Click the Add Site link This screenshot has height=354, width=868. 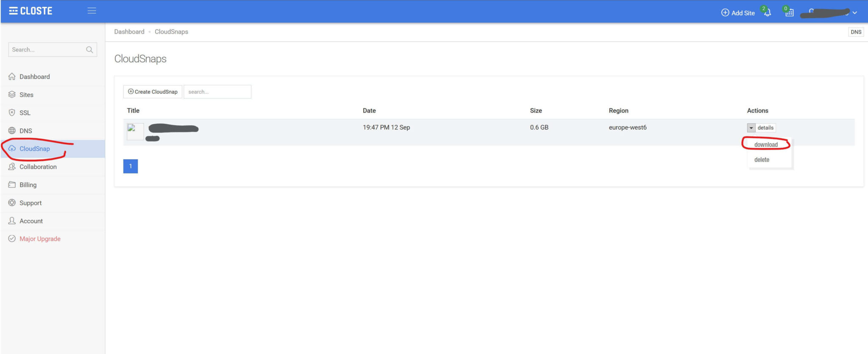pyautogui.click(x=738, y=13)
